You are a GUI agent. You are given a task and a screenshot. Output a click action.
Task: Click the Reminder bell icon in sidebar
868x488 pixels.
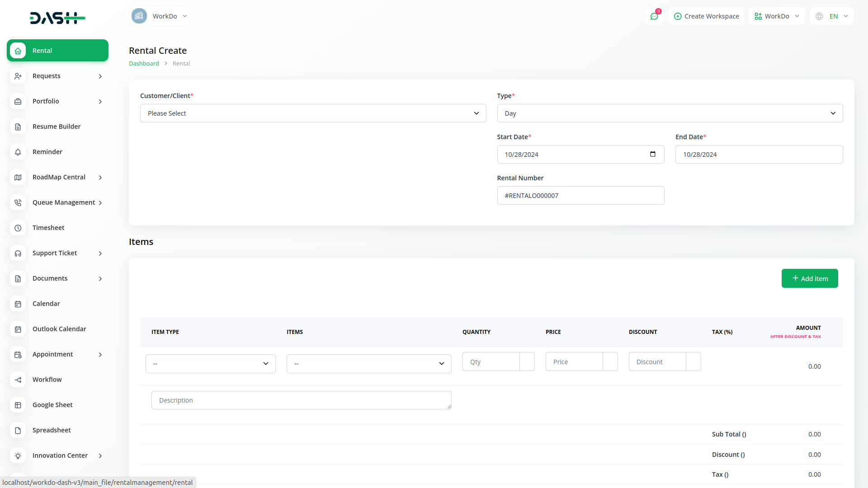pos(18,152)
